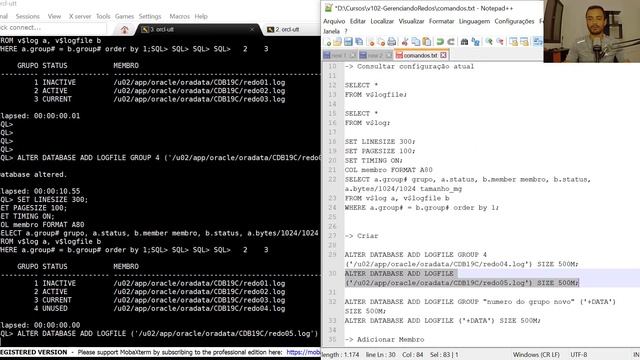This screenshot has width=640, height=360.
Task: Open MobaXterm Macros menu
Action: 180,16
